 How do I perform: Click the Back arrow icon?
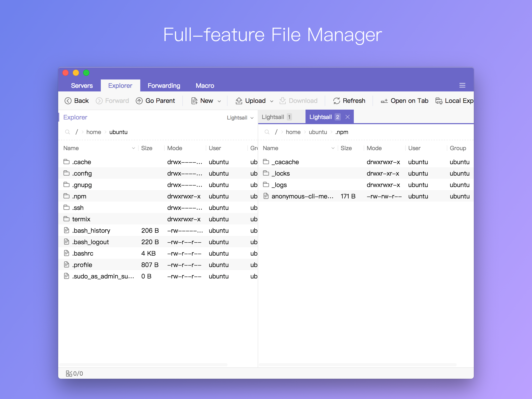pos(68,101)
